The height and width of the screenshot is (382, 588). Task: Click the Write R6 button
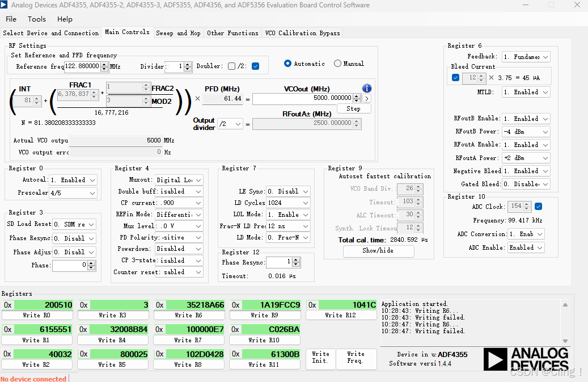pos(189,315)
